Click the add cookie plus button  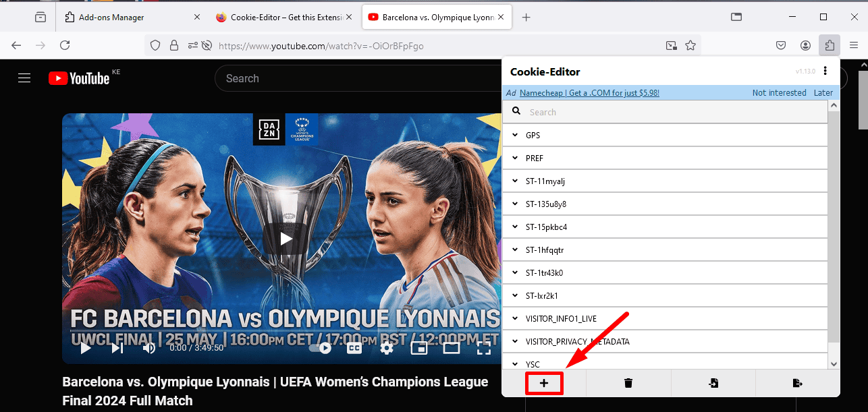(x=544, y=383)
